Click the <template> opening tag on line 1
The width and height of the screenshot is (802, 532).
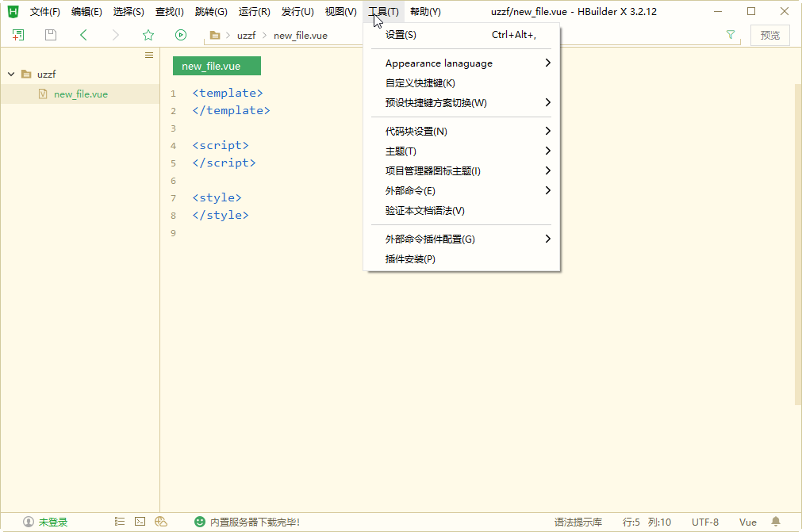pos(228,93)
